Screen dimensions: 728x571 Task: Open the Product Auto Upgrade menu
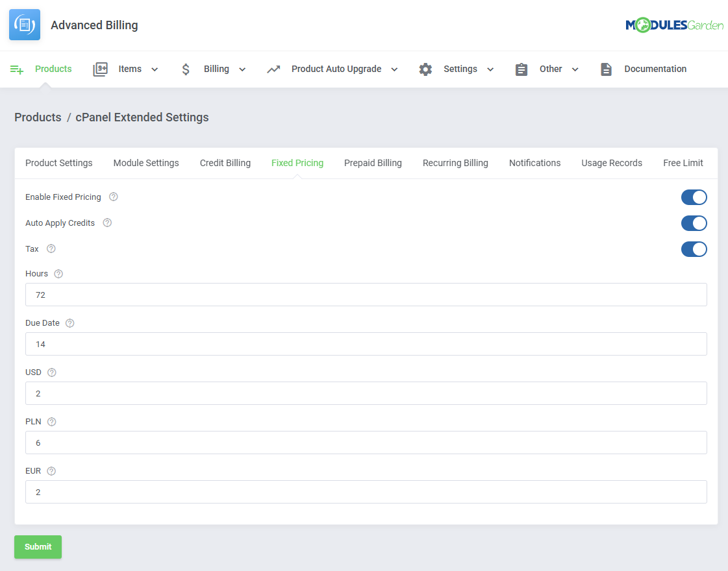[336, 69]
